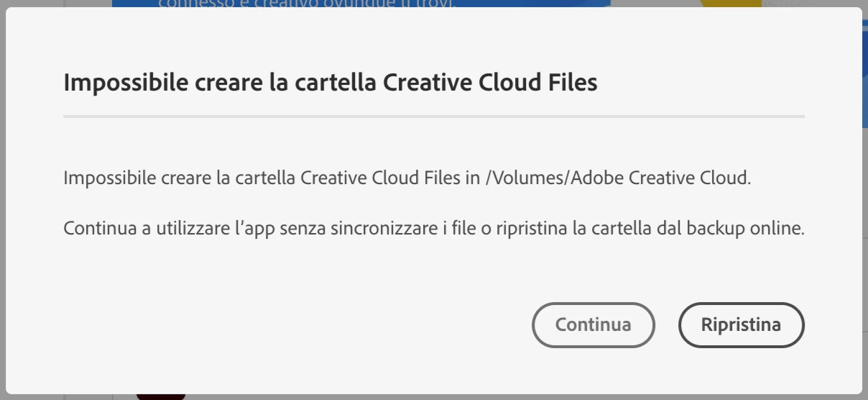Image resolution: width=868 pixels, height=400 pixels.
Task: Click the horizontal divider under the dialog title
Action: click(433, 116)
